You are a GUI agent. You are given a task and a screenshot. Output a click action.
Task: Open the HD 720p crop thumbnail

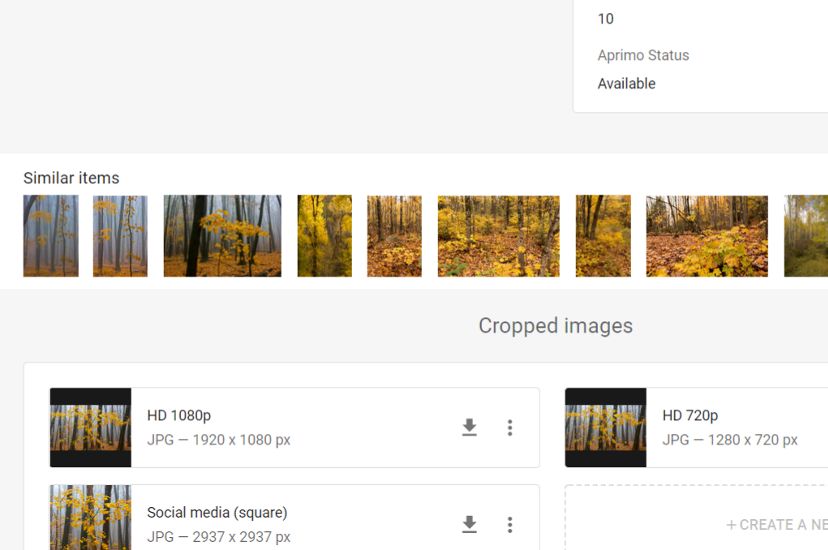pos(606,428)
